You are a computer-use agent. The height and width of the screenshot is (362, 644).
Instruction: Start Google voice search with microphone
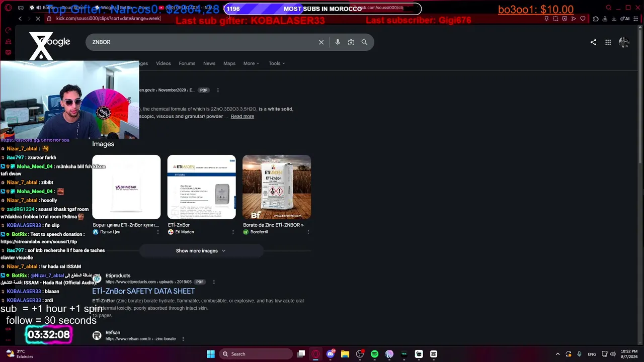click(338, 42)
